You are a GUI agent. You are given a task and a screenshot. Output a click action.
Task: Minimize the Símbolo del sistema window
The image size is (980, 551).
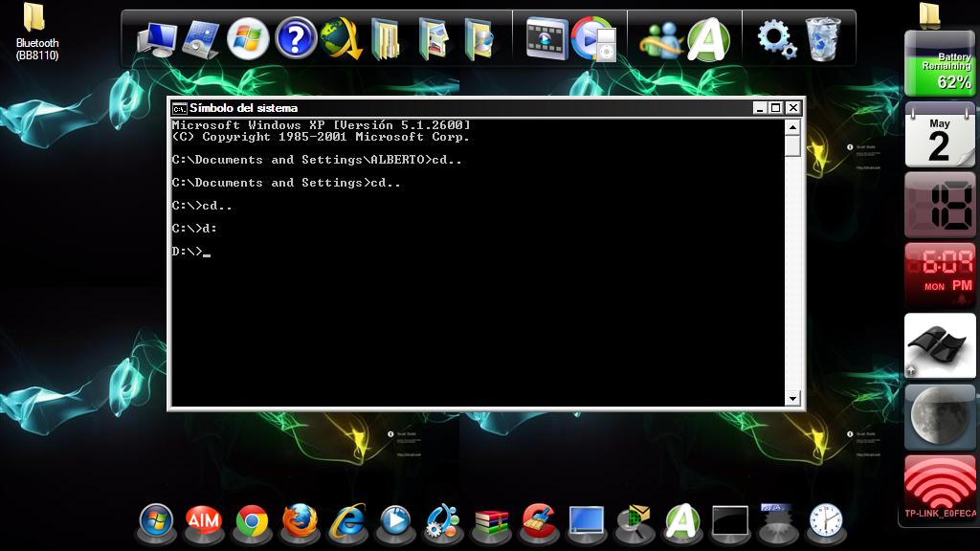(759, 108)
